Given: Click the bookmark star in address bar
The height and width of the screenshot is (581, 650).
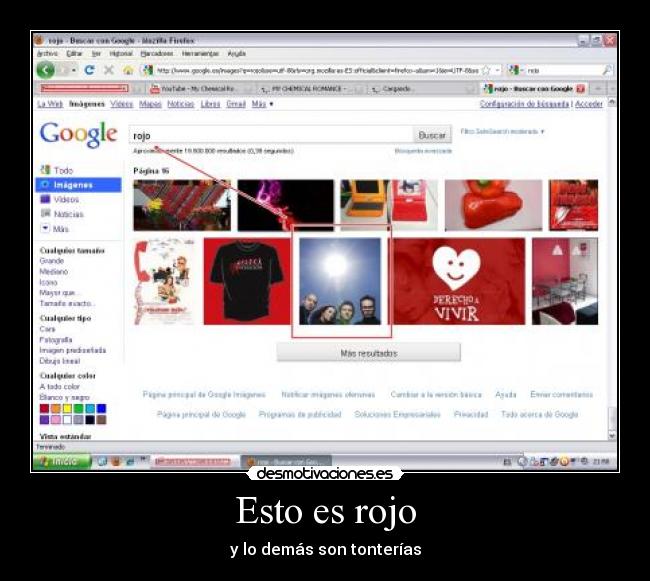Looking at the screenshot, I should [x=486, y=70].
